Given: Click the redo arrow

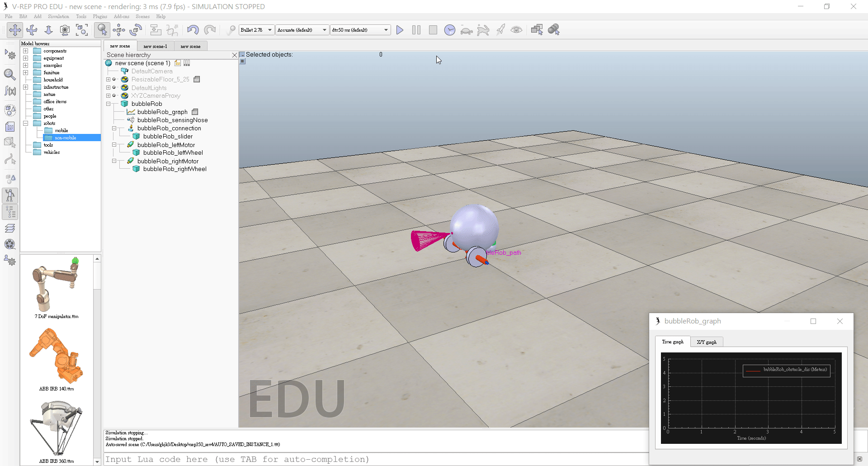Looking at the screenshot, I should coord(210,30).
